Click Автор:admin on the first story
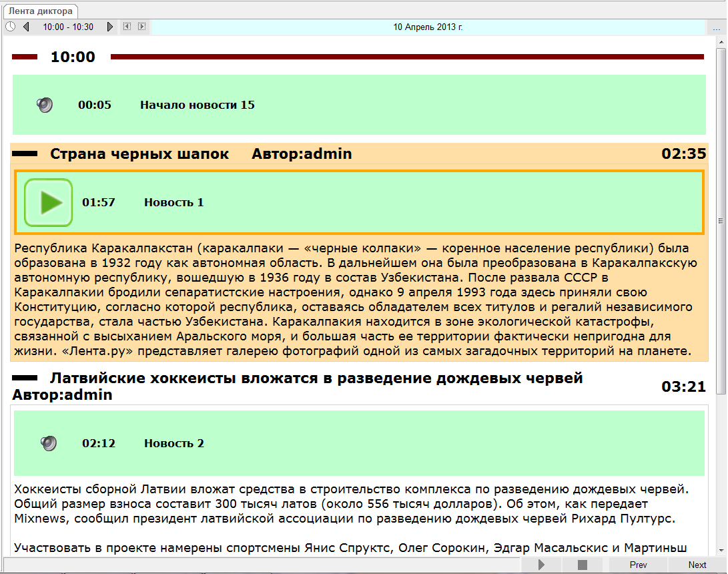 point(302,154)
